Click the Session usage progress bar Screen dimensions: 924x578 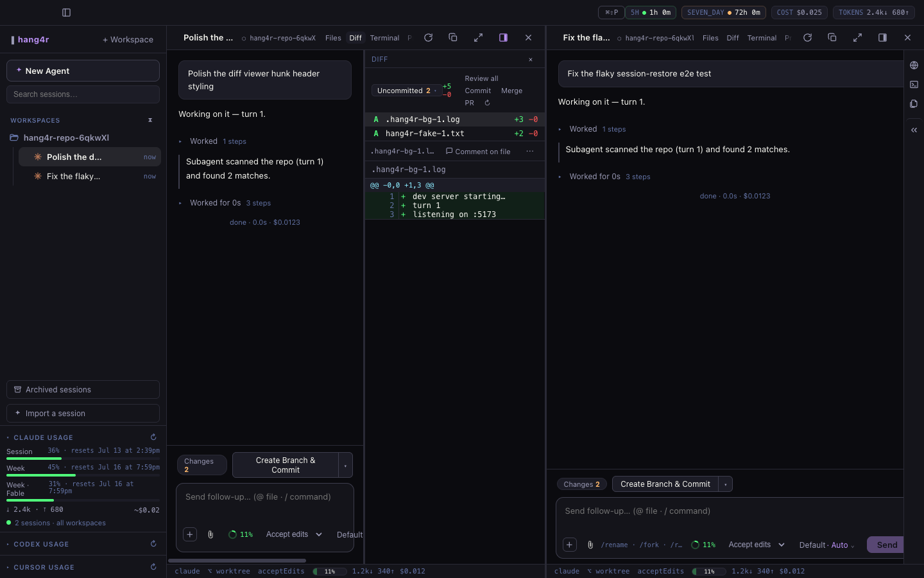[x=83, y=459]
